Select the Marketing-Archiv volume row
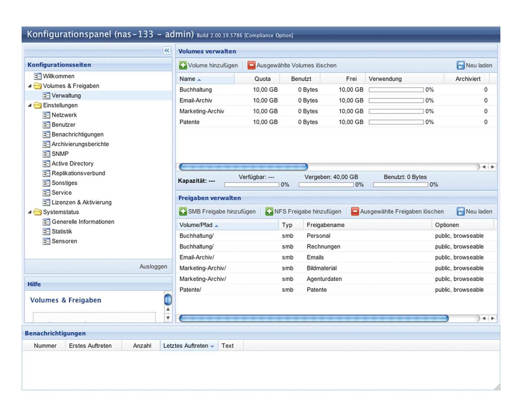This screenshot has width=522, height=420. (x=202, y=111)
